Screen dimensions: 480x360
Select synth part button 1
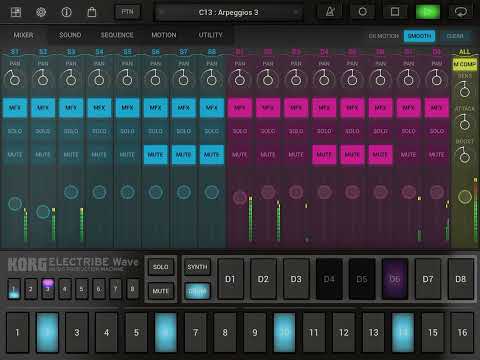(14, 289)
